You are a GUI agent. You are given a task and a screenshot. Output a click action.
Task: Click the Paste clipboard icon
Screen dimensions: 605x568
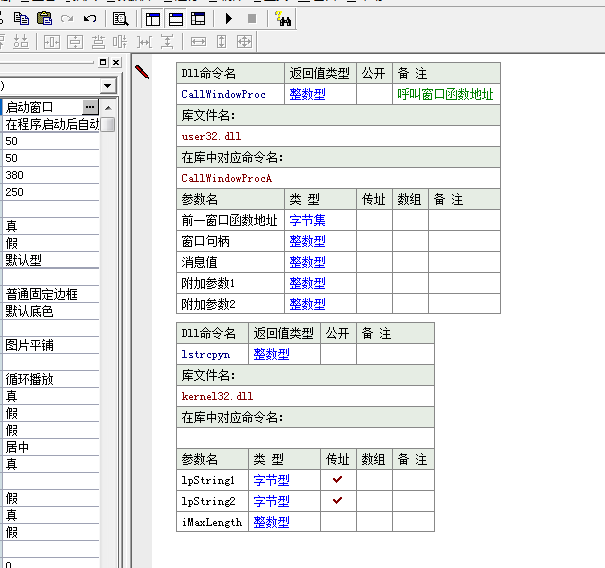[44, 19]
